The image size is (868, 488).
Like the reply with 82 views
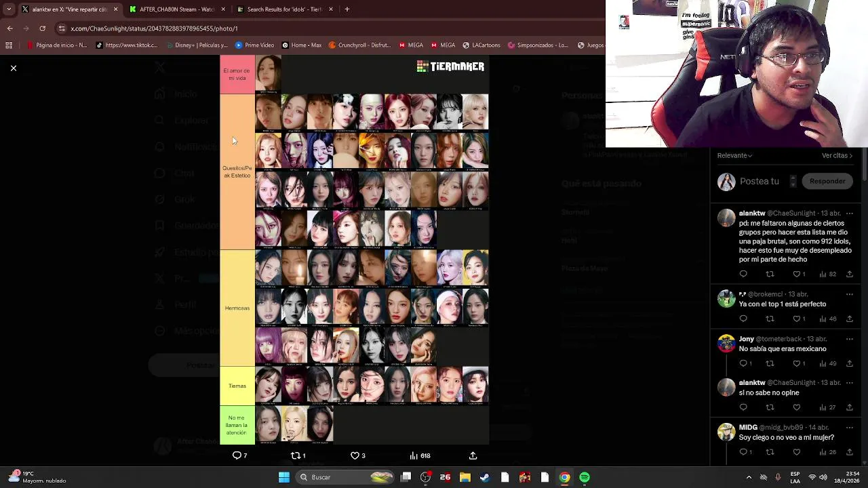(797, 274)
